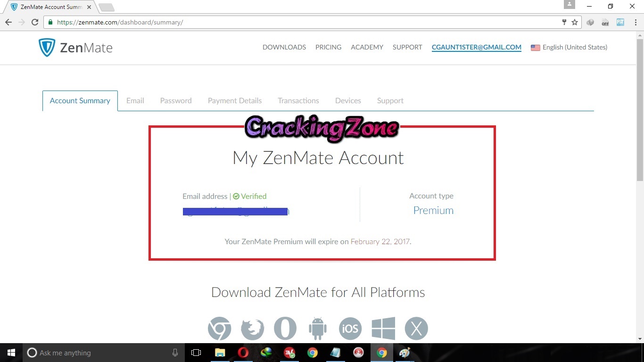Viewport: 644px width, 362px height.
Task: Open the English (United States) language selector
Action: pos(569,47)
